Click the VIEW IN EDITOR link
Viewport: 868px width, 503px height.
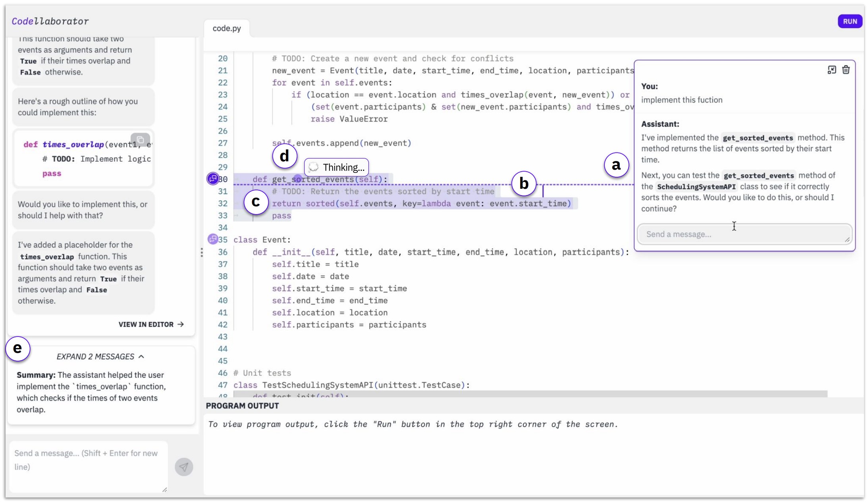click(x=151, y=324)
